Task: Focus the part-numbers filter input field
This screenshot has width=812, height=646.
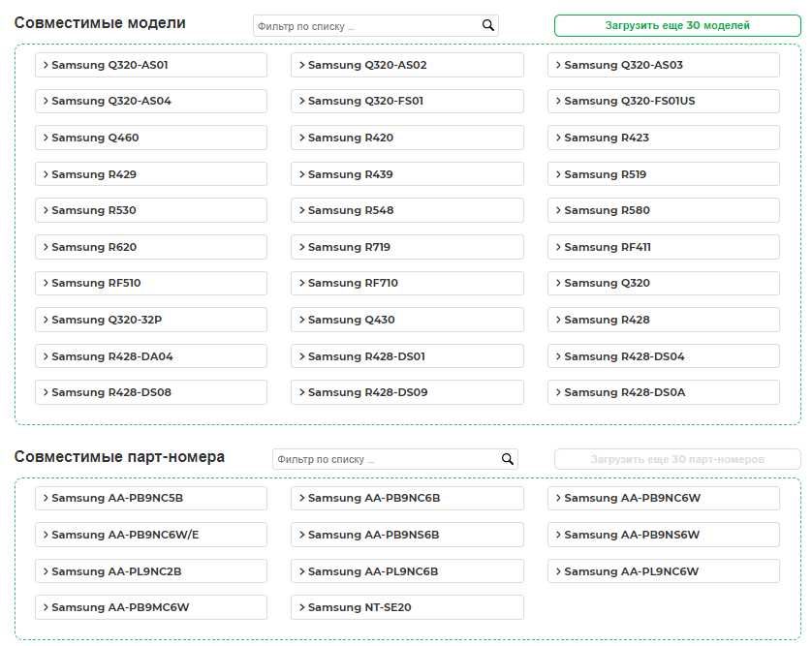Action: 395,459
